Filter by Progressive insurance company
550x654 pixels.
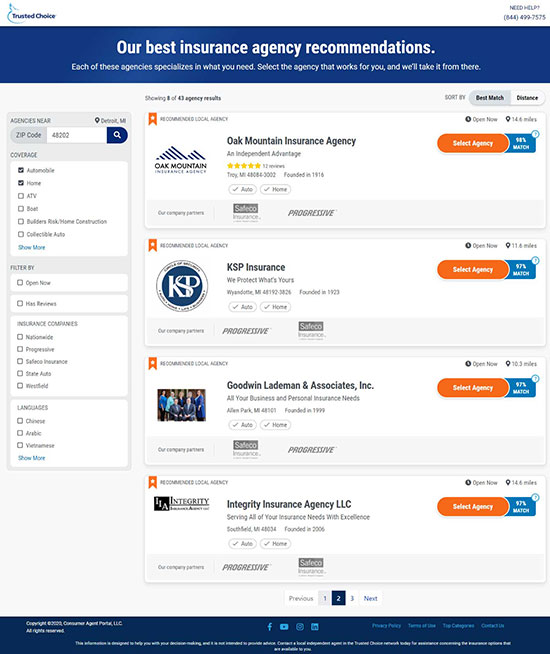20,349
